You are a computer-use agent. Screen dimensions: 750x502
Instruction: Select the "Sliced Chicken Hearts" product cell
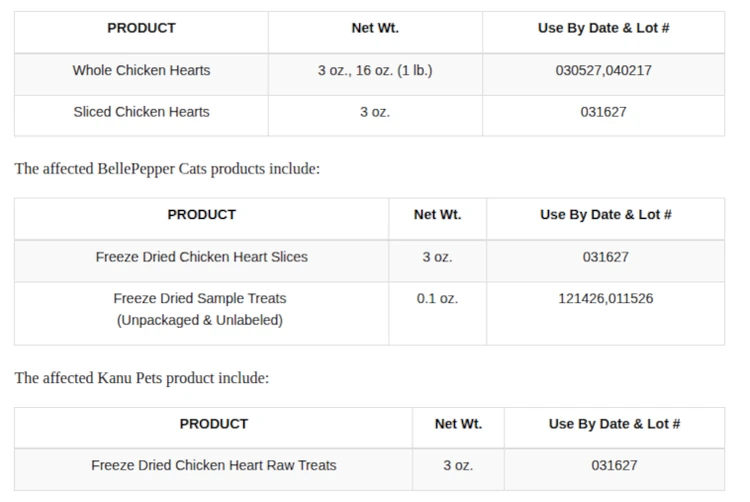tap(141, 112)
